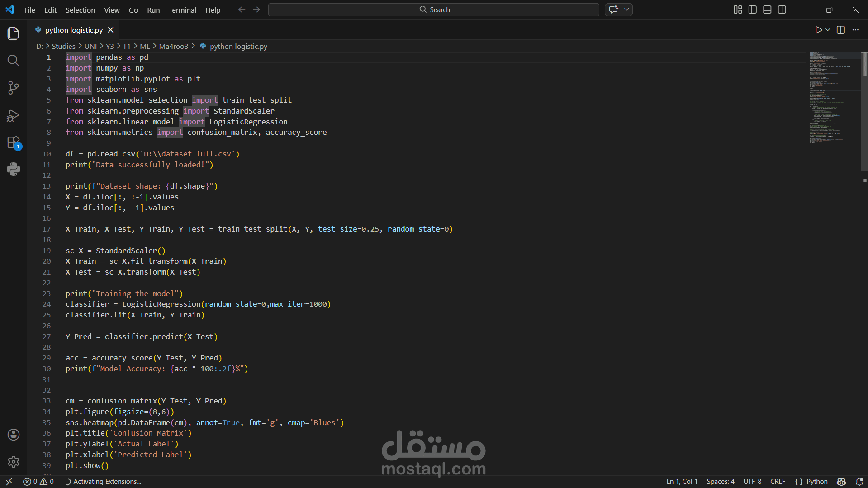Screen dimensions: 868x488
Task: Click the Search command center box
Action: (x=433, y=9)
